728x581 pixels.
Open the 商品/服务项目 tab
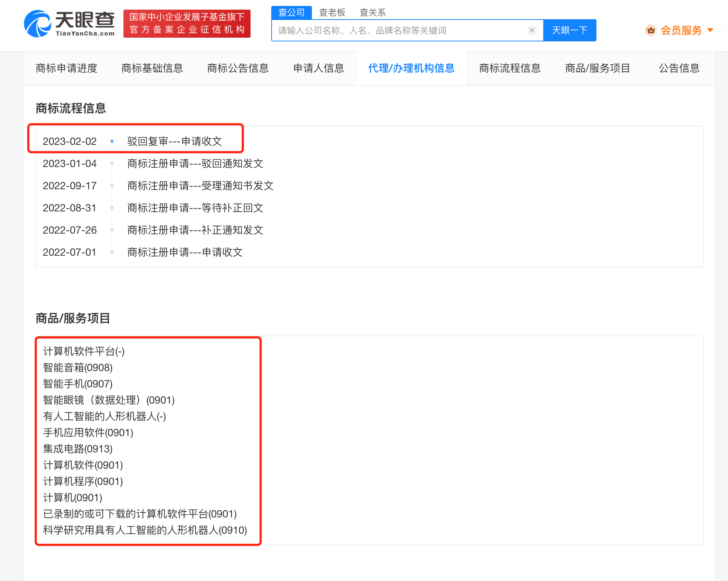pyautogui.click(x=598, y=68)
